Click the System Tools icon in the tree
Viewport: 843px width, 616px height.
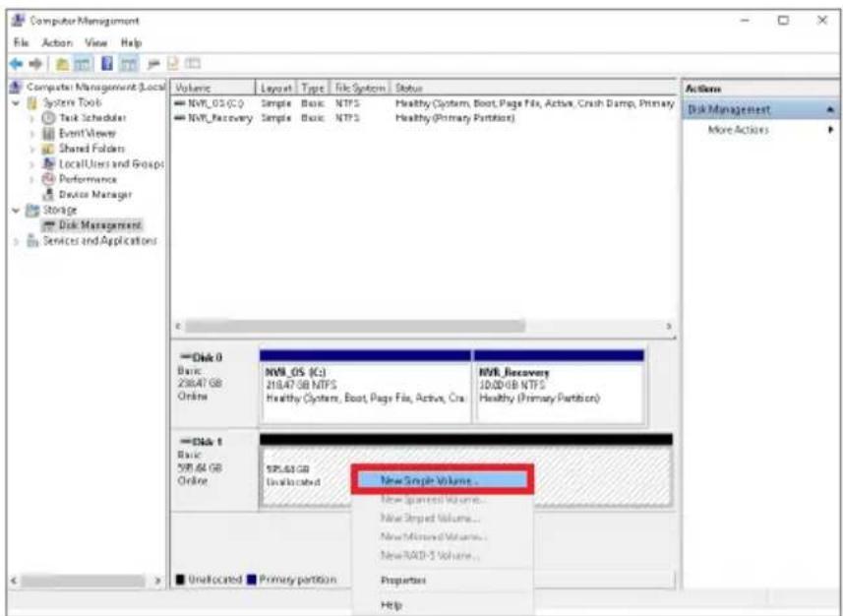[x=33, y=102]
